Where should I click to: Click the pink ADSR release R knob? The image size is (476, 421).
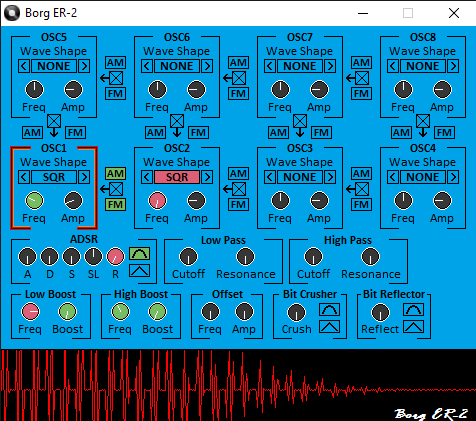[115, 256]
